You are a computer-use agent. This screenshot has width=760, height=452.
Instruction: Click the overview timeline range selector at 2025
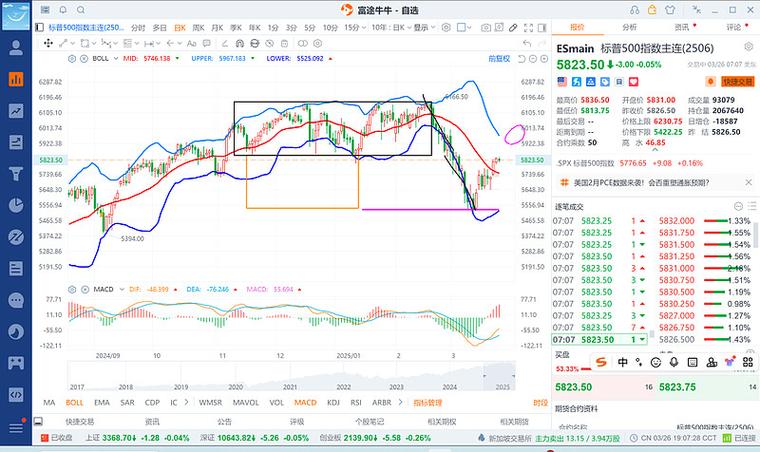coord(499,377)
